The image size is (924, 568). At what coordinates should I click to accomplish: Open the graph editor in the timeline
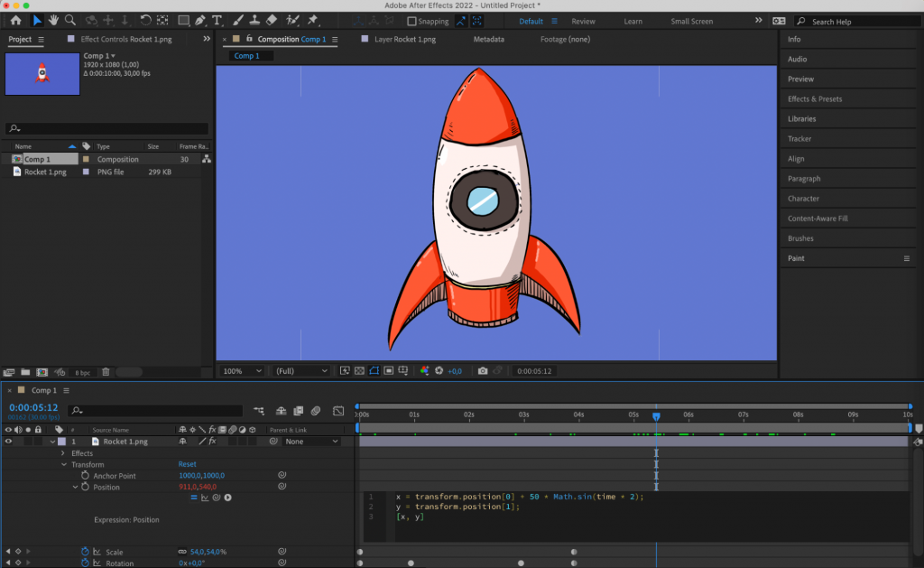(338, 412)
